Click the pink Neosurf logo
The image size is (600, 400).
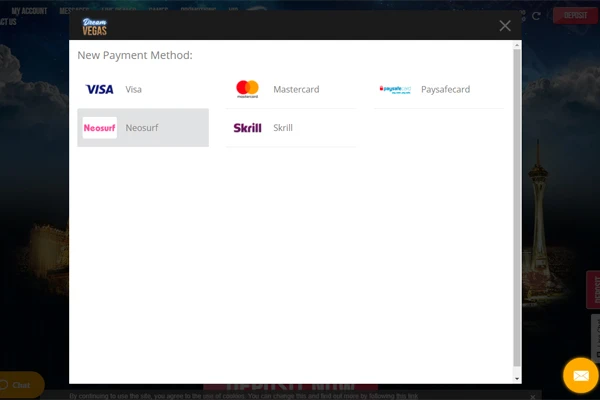click(x=99, y=127)
